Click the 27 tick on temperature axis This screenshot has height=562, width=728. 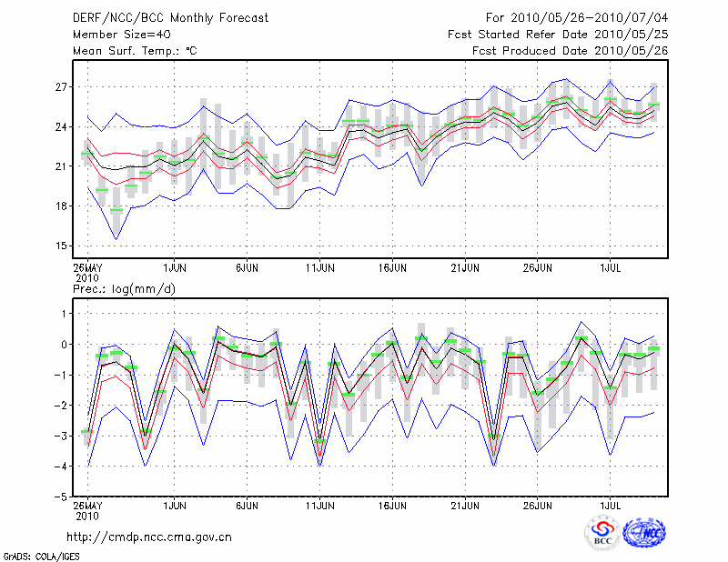coord(61,87)
